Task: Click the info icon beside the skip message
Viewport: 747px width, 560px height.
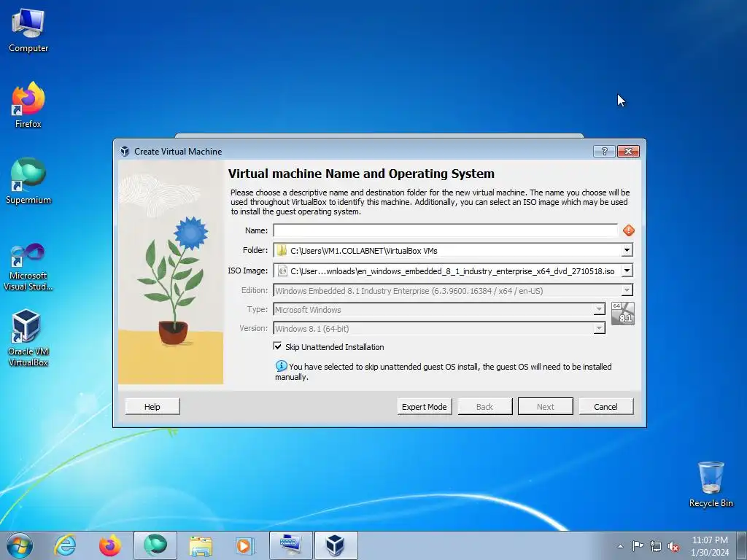Action: pos(281,366)
